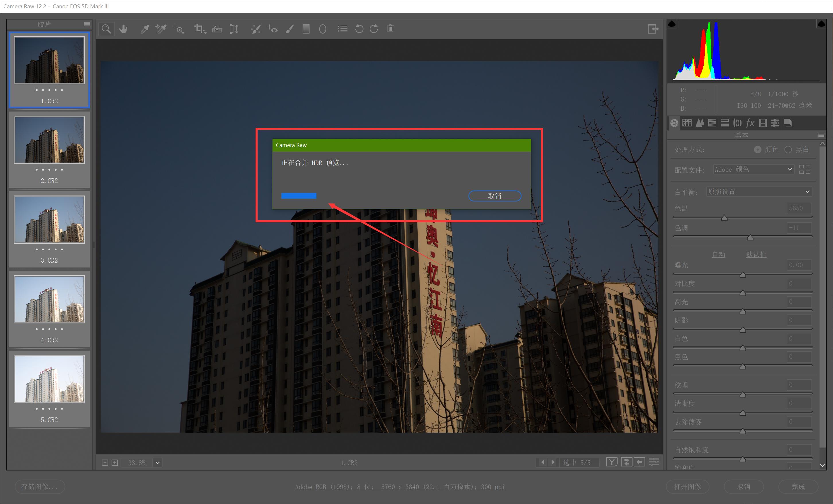The height and width of the screenshot is (504, 833).
Task: Switch to the Tone Curve panel tab
Action: (x=687, y=123)
